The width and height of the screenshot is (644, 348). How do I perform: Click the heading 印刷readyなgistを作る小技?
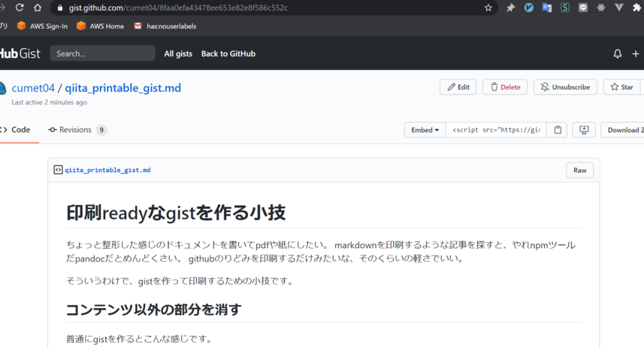(x=176, y=213)
